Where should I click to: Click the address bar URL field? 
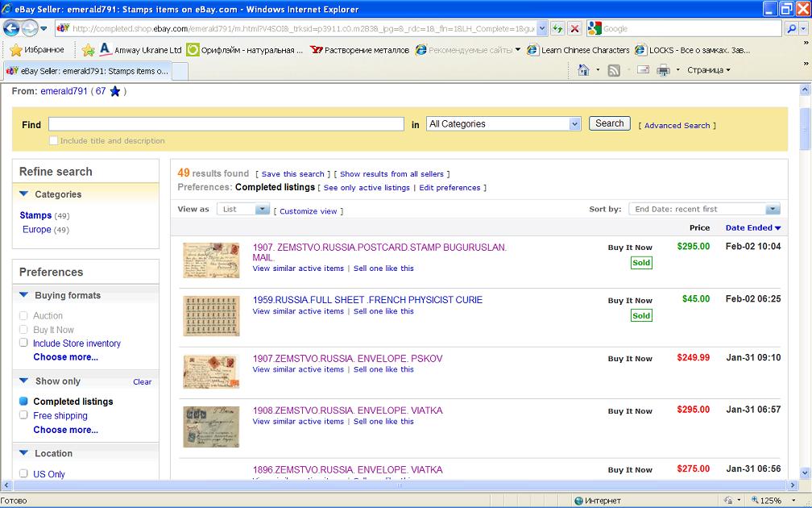pyautogui.click(x=302, y=28)
